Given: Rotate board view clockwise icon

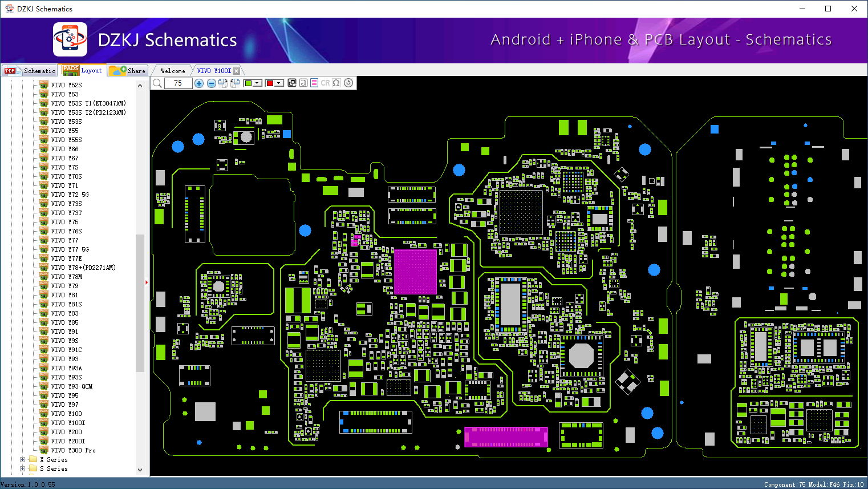Looking at the screenshot, I should (223, 83).
